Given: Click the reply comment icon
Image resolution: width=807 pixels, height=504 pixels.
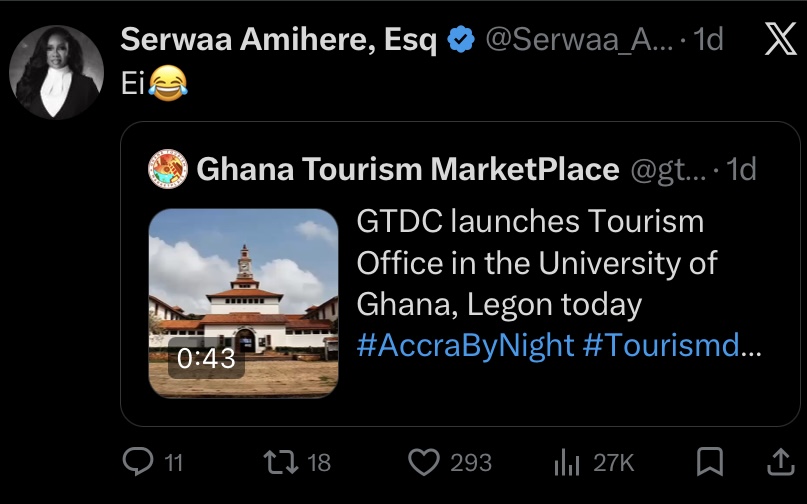Looking at the screenshot, I should coord(136,461).
